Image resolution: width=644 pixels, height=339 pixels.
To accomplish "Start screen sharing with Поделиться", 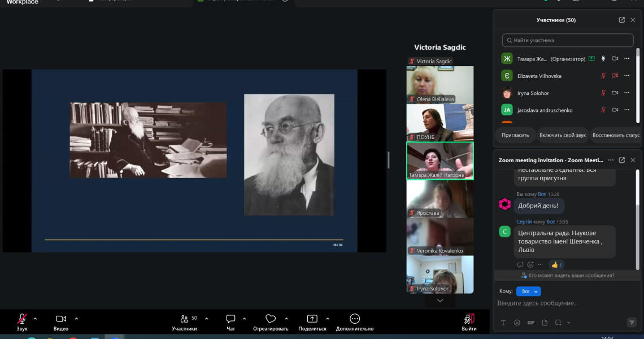I will (312, 322).
